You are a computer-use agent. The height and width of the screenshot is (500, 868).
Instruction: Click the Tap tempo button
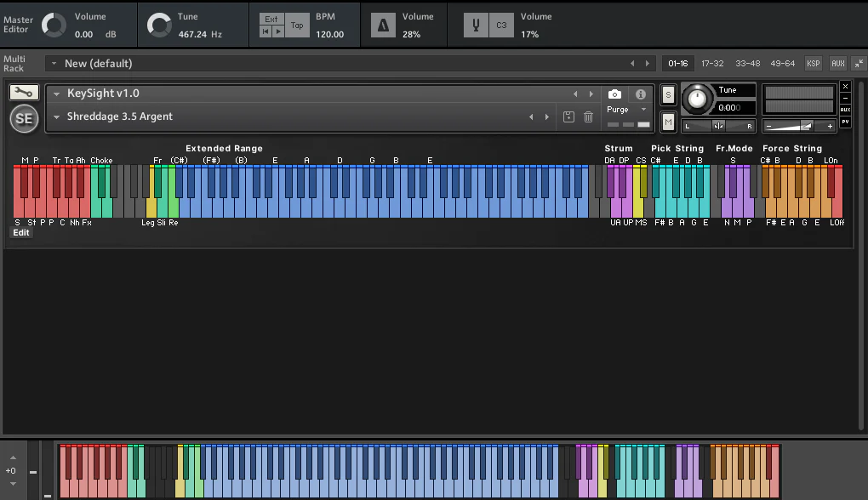click(x=297, y=26)
